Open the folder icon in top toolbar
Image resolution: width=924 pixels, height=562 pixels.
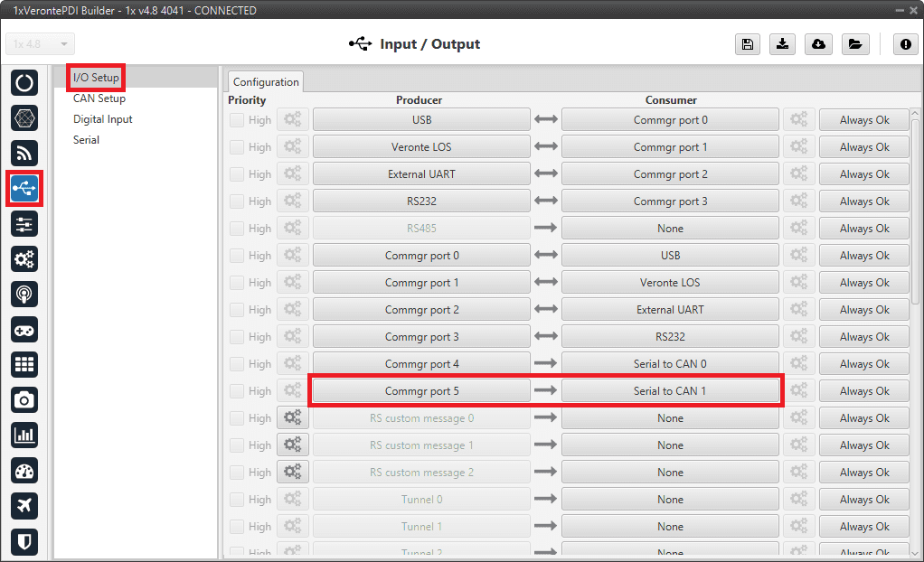click(x=854, y=44)
